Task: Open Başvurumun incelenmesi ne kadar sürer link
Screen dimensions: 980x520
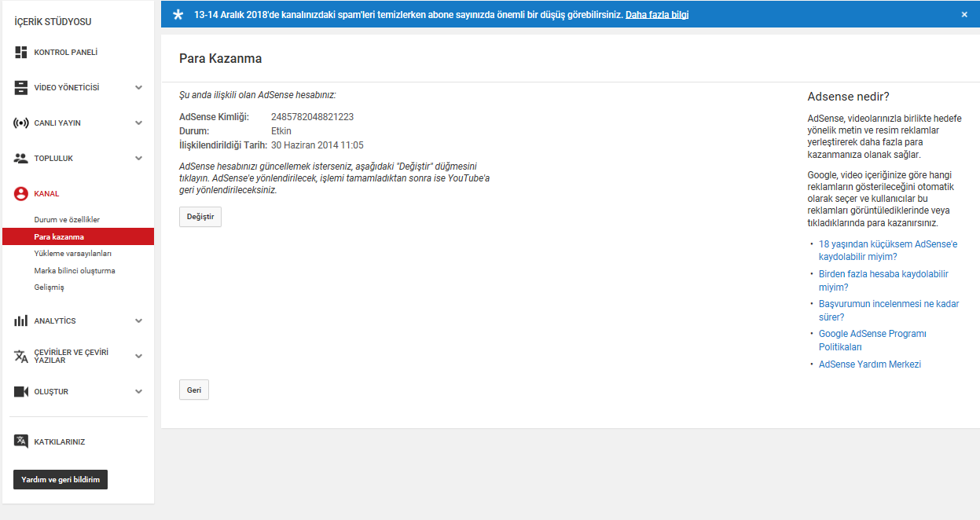Action: pyautogui.click(x=889, y=310)
